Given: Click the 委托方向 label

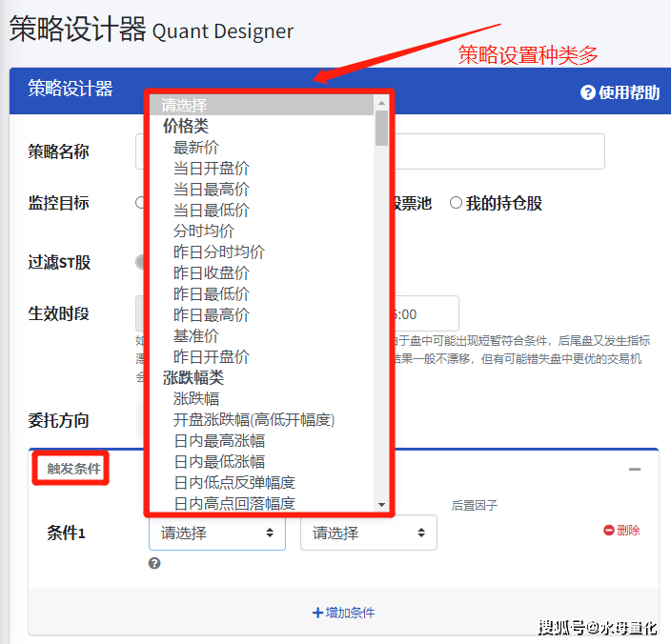Looking at the screenshot, I should point(59,420).
